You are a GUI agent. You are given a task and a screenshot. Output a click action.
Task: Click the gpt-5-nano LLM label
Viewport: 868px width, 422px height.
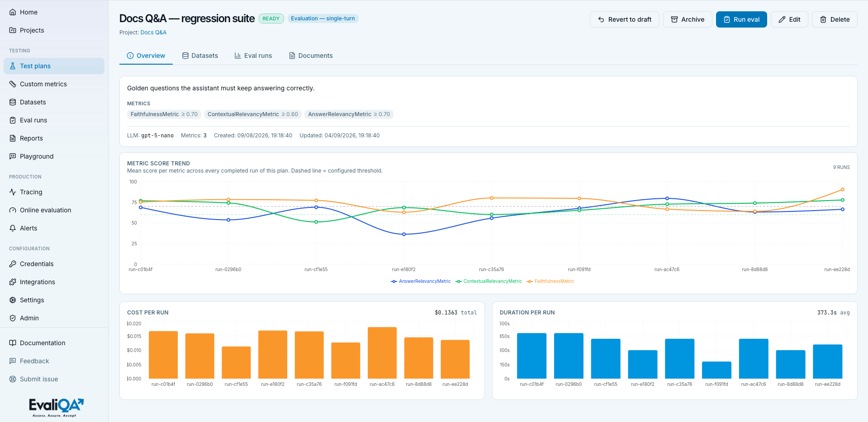(157, 136)
